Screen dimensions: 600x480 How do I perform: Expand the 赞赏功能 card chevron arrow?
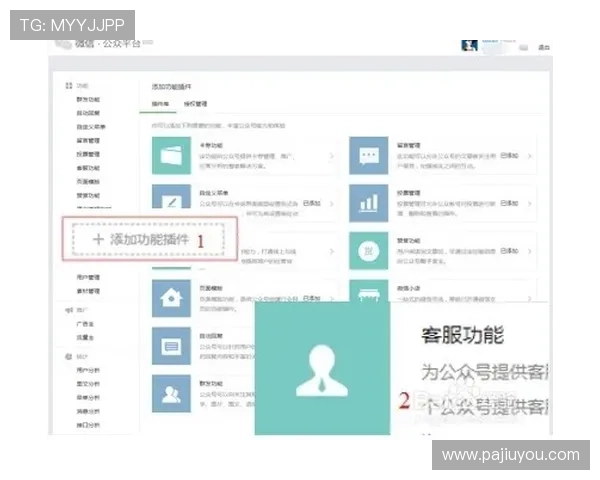530,251
